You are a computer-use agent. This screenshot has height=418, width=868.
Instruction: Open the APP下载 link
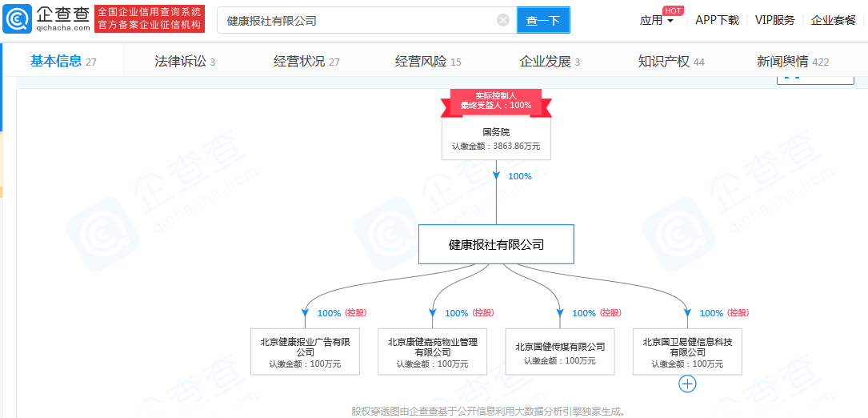(x=717, y=21)
